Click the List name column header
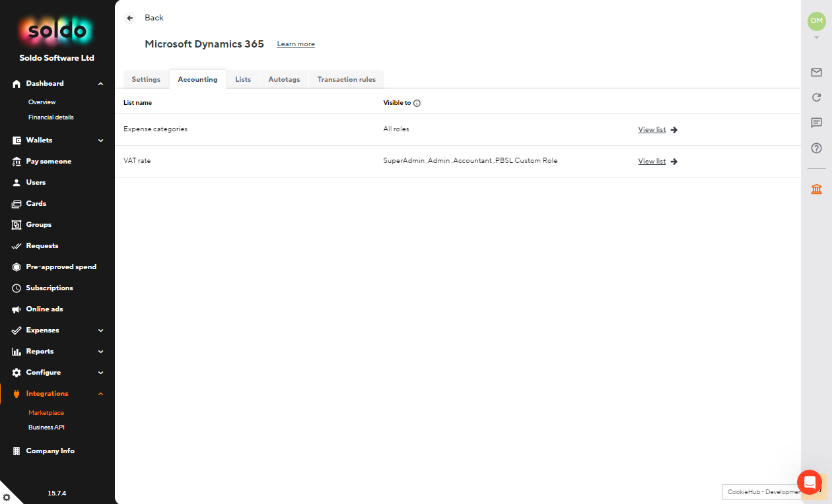This screenshot has height=504, width=832. coord(137,103)
